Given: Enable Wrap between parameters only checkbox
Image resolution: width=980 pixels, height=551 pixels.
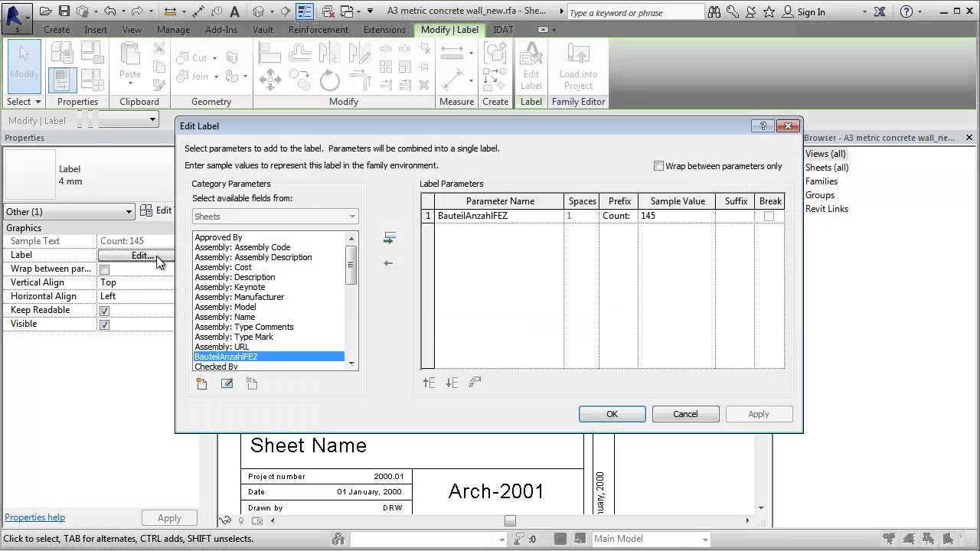Looking at the screenshot, I should coord(658,166).
